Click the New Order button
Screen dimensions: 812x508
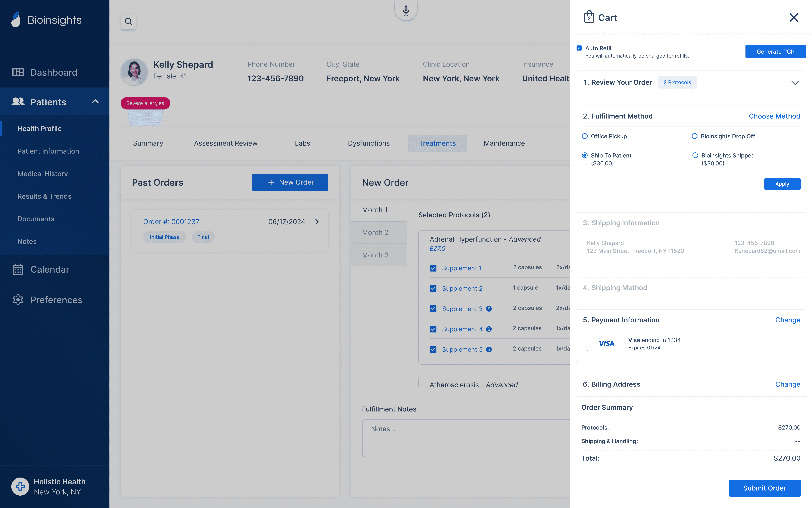coord(290,182)
